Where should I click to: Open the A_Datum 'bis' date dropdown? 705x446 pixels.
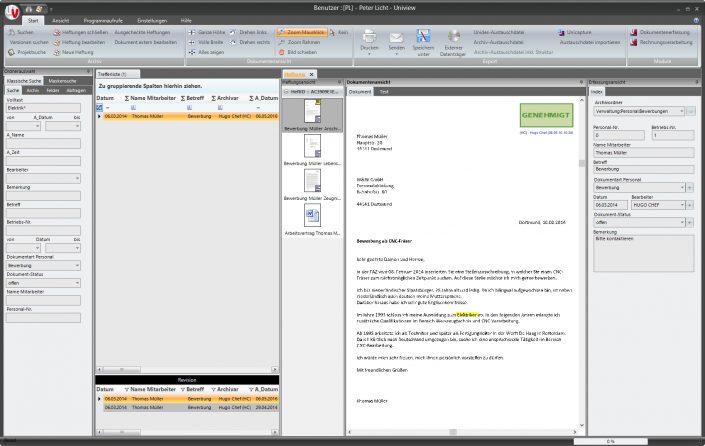(x=77, y=126)
